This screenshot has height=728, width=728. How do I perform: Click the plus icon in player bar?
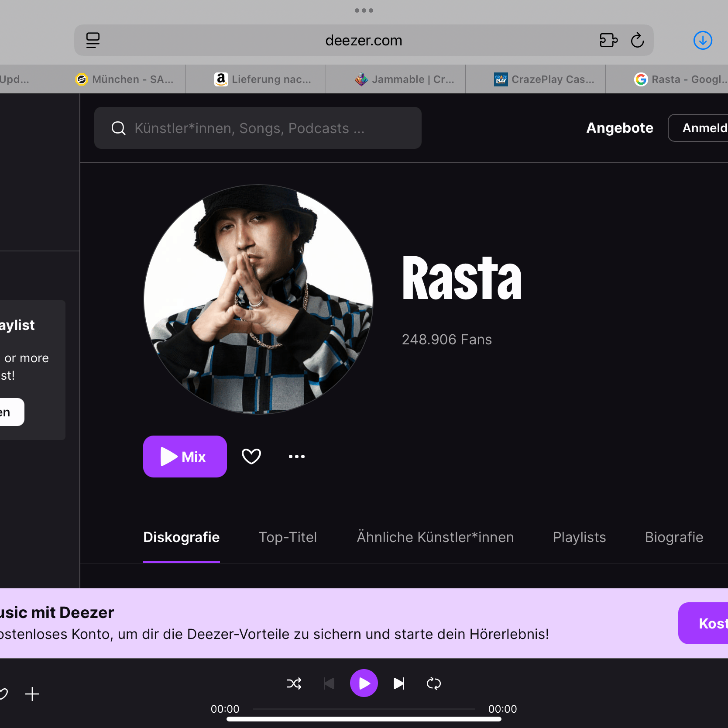coord(32,694)
